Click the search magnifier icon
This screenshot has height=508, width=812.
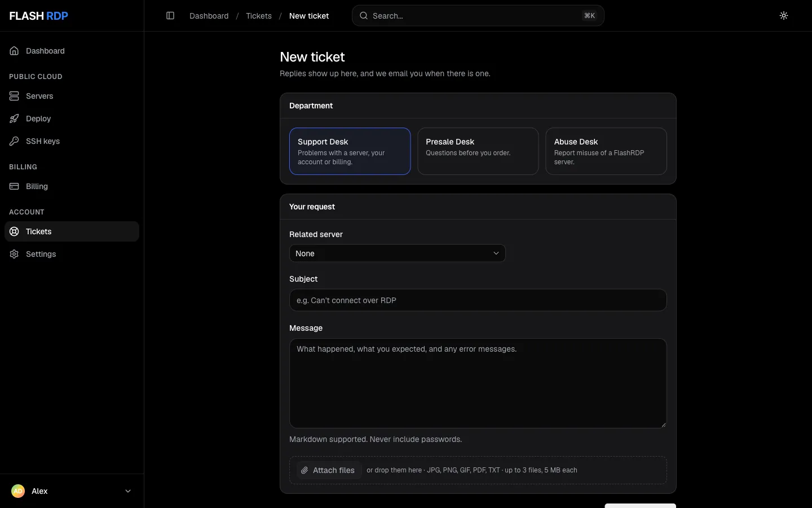pos(364,16)
